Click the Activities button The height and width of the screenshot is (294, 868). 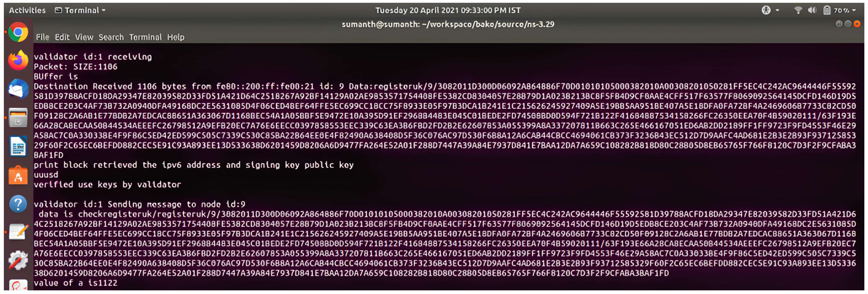pyautogui.click(x=27, y=11)
